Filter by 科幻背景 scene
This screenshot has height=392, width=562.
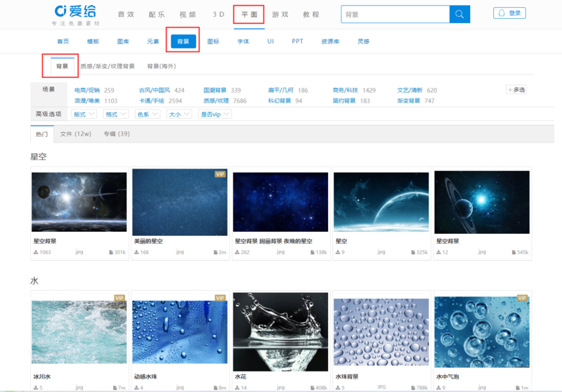point(280,101)
